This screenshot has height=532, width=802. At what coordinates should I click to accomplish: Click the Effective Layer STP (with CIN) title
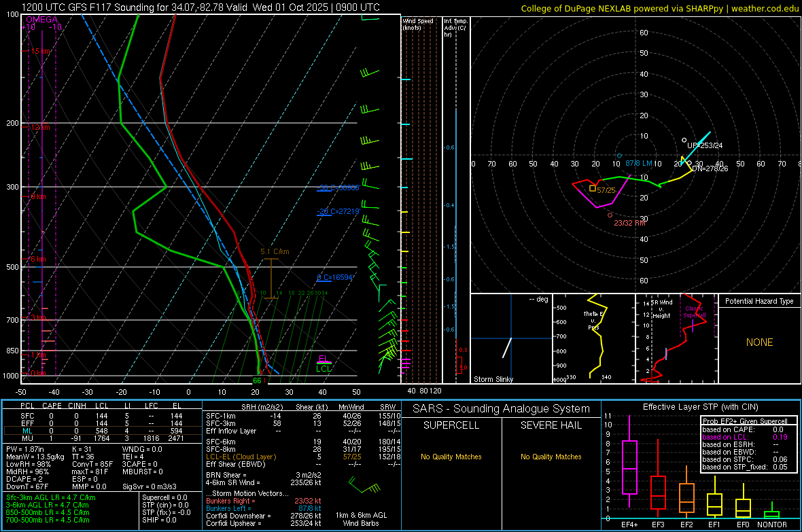[700, 407]
